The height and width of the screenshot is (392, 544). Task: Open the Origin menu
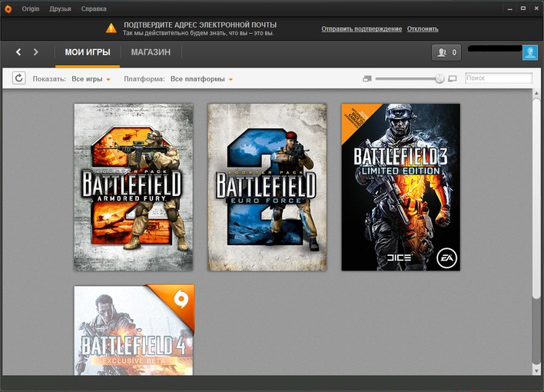click(31, 9)
